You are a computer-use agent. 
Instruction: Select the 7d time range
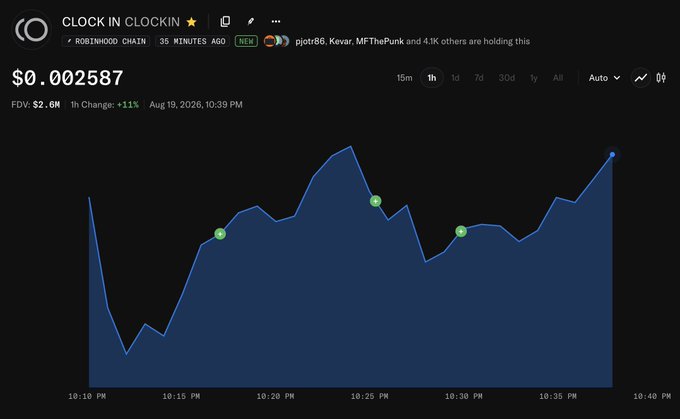(x=479, y=78)
